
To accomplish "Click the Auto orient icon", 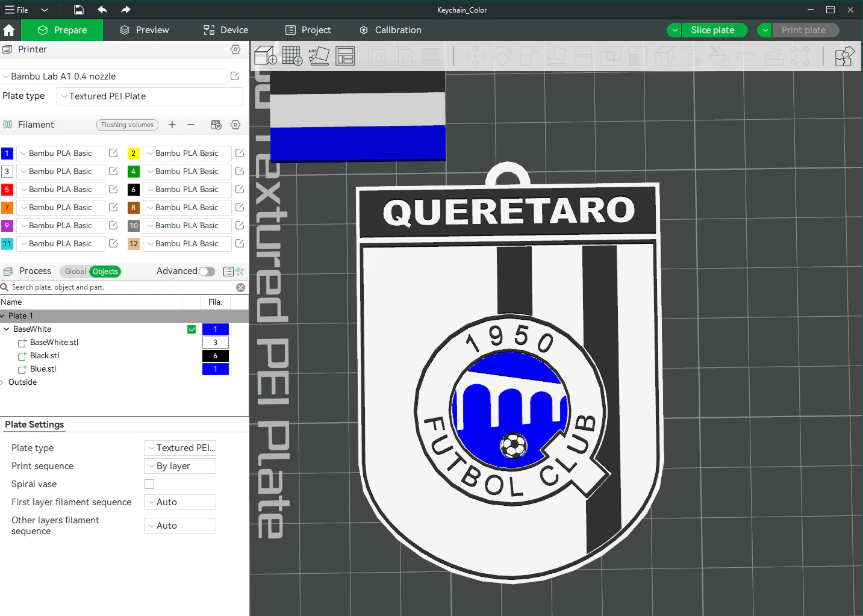I will (319, 56).
